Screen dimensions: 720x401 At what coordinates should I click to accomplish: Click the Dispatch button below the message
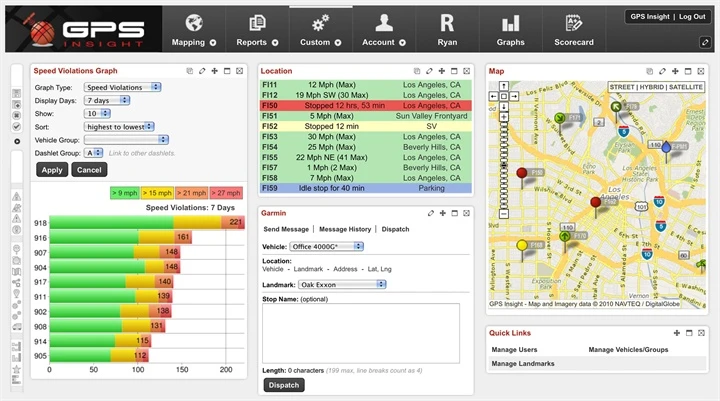[x=284, y=385]
